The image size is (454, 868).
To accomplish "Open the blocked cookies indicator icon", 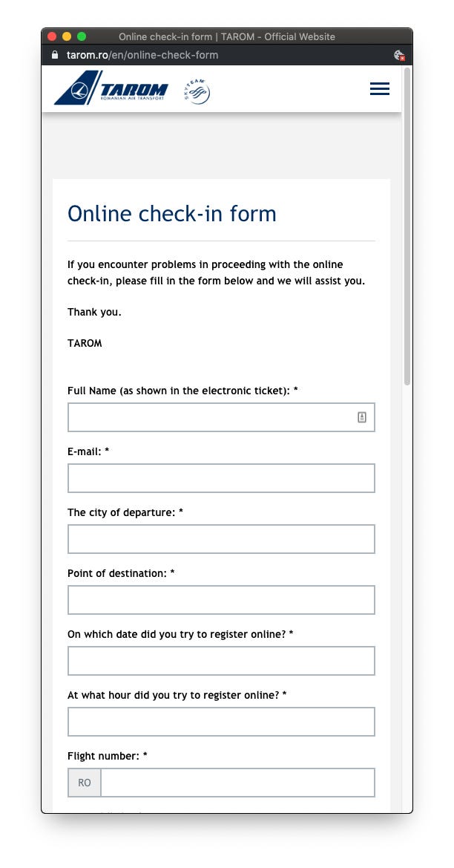I will click(x=398, y=55).
